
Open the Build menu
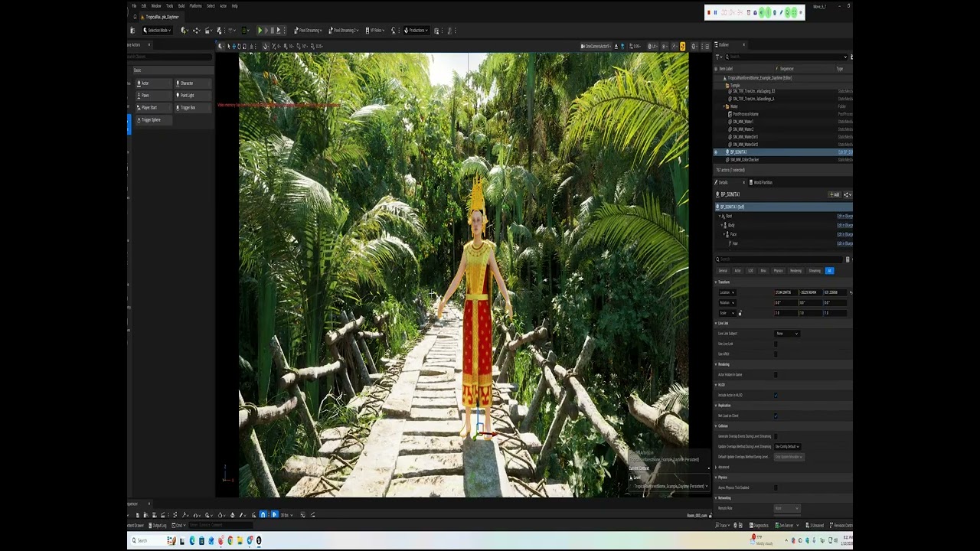point(181,6)
